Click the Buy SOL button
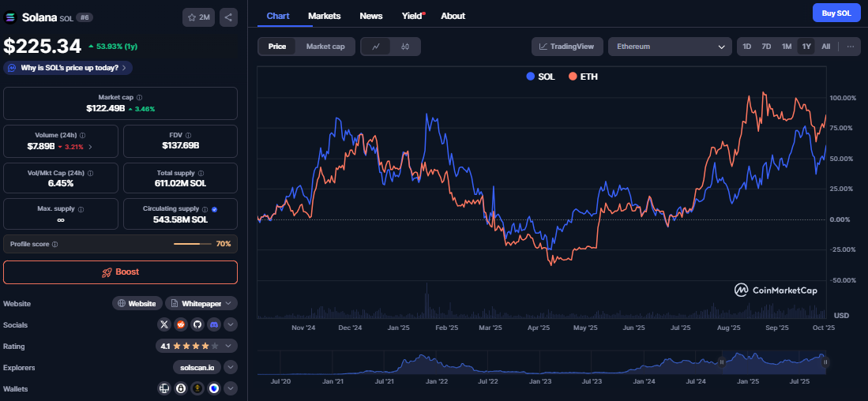 coord(836,13)
